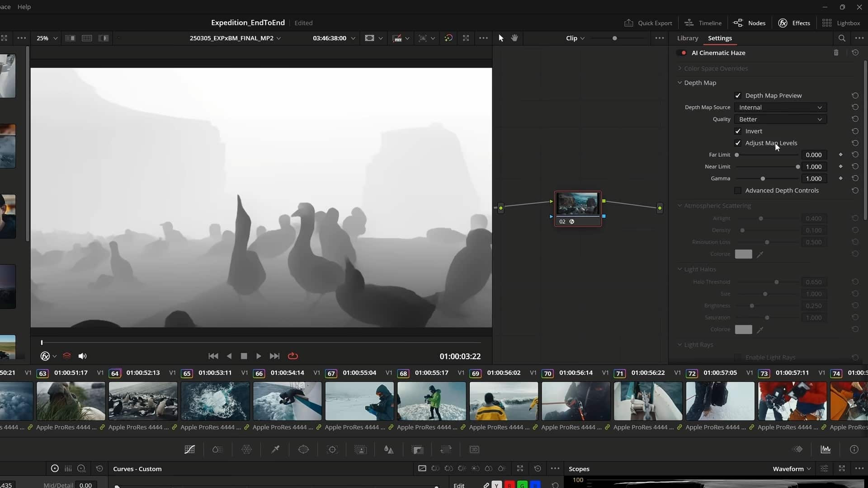Click the Quick Export button
The height and width of the screenshot is (488, 868).
[x=648, y=23]
